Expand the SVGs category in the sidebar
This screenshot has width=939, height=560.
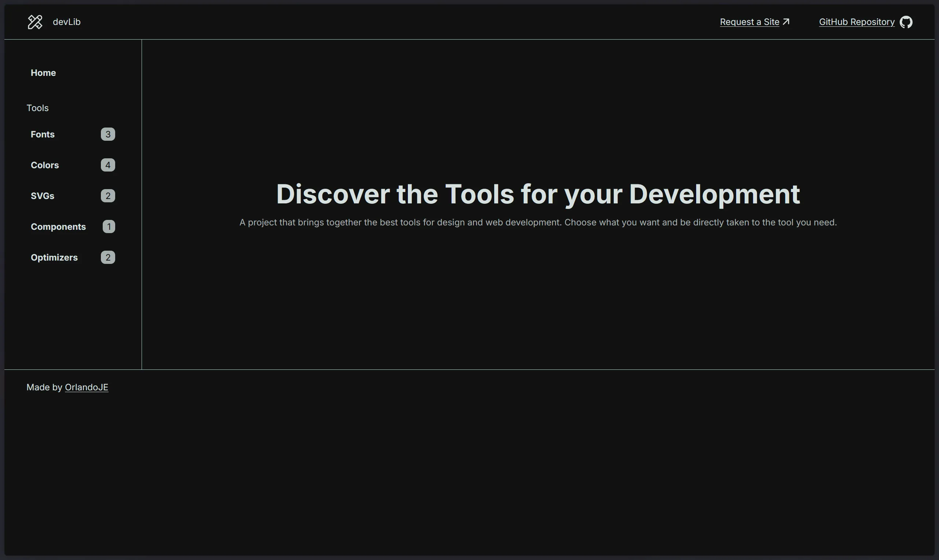pyautogui.click(x=43, y=195)
